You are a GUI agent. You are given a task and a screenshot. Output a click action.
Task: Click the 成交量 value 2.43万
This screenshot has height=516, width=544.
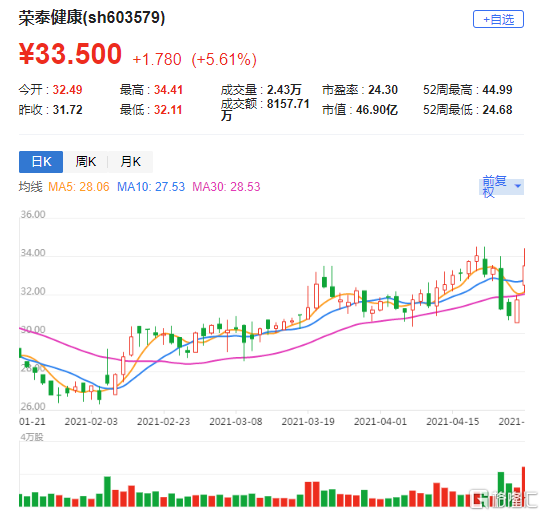(x=284, y=90)
